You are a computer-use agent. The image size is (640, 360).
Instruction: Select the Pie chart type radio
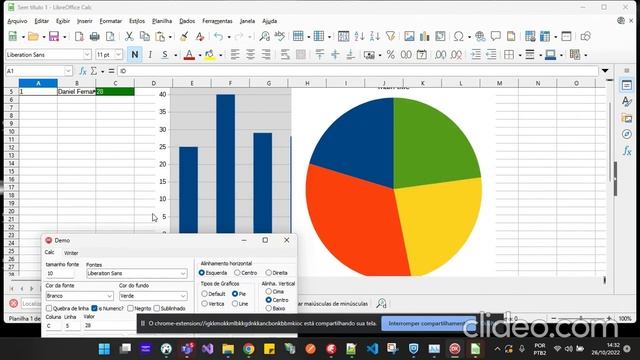click(235, 293)
